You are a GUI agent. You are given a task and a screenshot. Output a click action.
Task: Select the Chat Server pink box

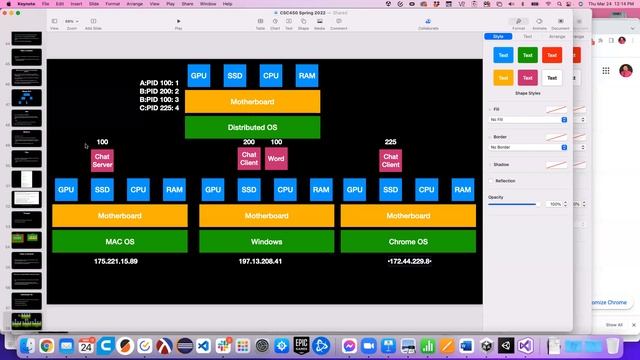point(102,161)
